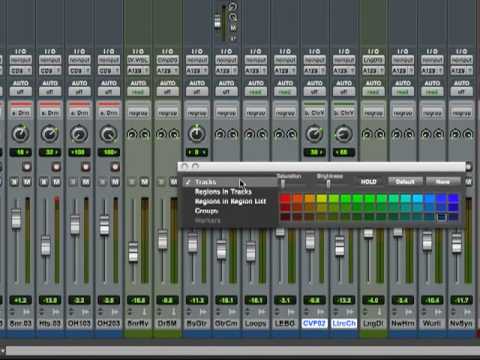
Task: Click the CVP02 pan knob
Action: tap(314, 134)
